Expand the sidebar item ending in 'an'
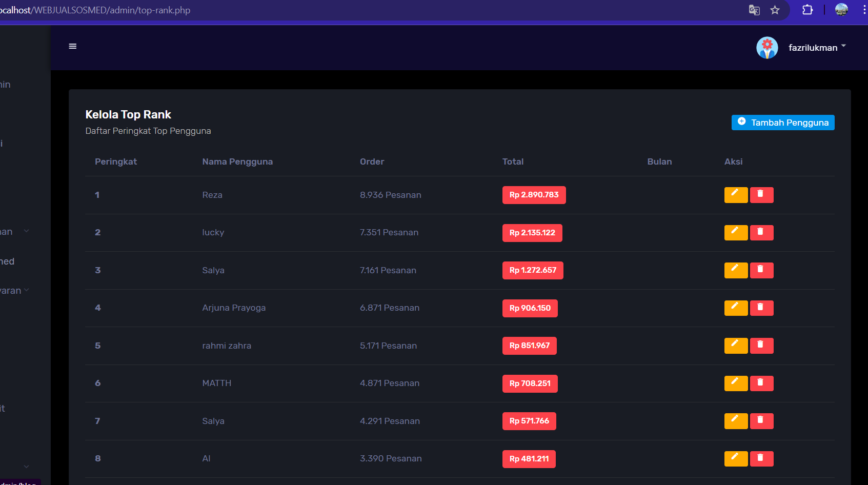The width and height of the screenshot is (868, 485). coord(14,232)
